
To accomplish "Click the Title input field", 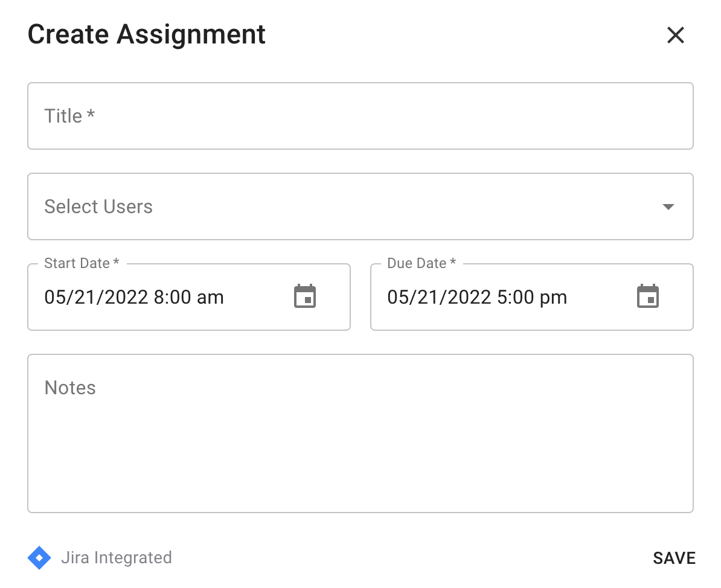I will click(360, 116).
